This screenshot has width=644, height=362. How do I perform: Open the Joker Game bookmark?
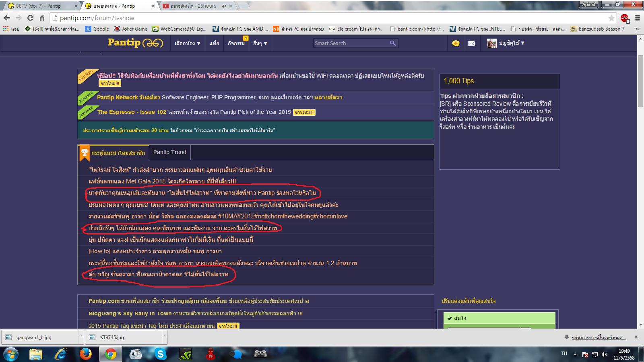(131, 29)
